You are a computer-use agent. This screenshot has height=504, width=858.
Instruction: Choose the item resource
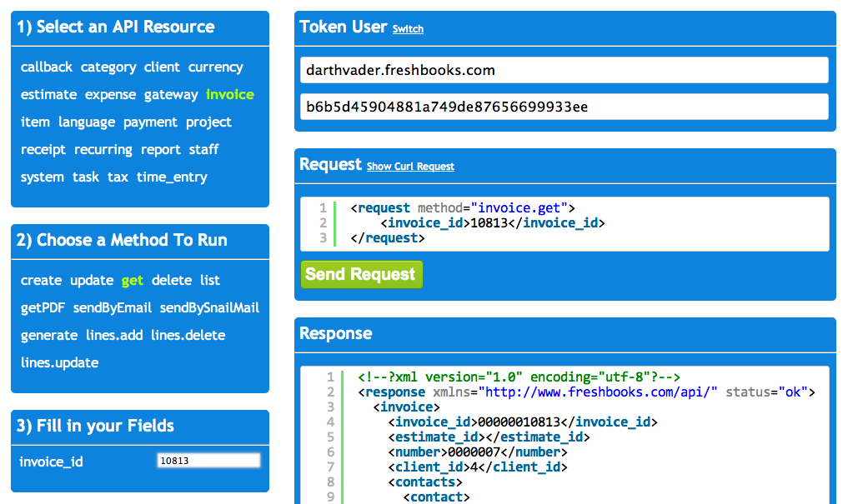coord(35,122)
